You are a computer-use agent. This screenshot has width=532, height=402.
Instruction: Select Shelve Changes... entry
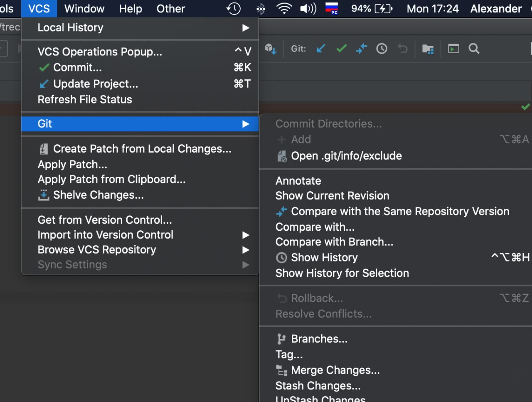(140, 195)
